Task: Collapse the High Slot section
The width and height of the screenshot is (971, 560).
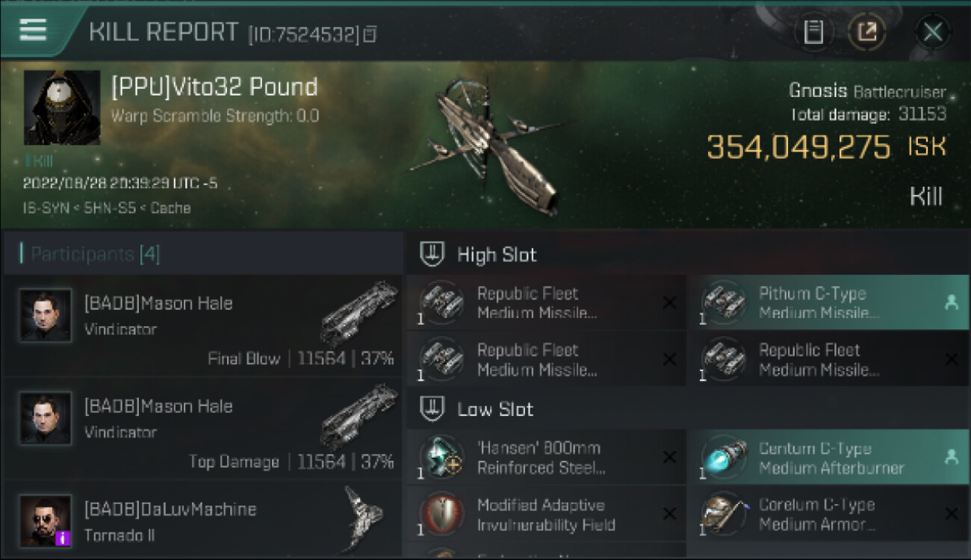Action: click(x=431, y=255)
